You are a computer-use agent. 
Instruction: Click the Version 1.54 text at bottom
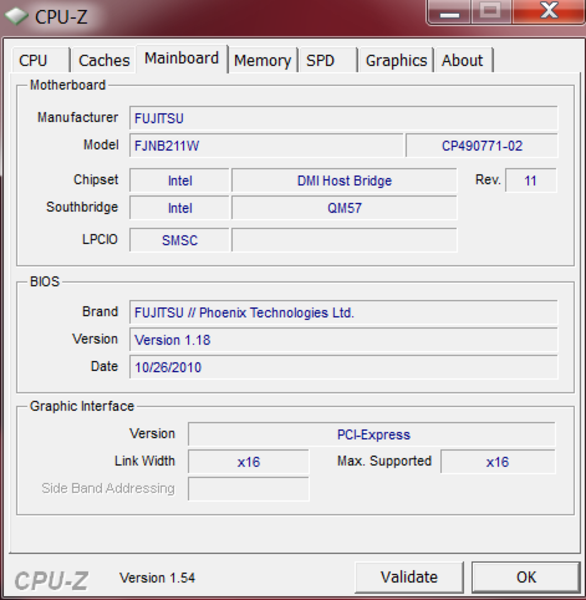[157, 577]
